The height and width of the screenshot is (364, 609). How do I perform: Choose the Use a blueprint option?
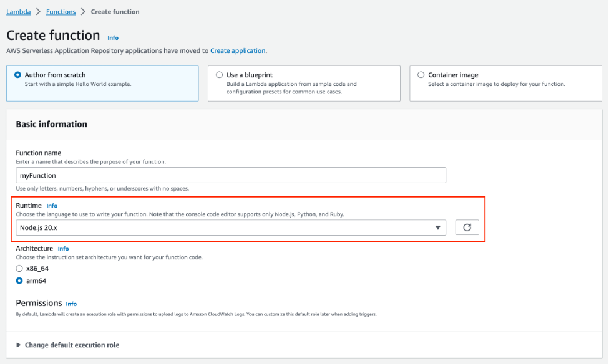tap(221, 74)
